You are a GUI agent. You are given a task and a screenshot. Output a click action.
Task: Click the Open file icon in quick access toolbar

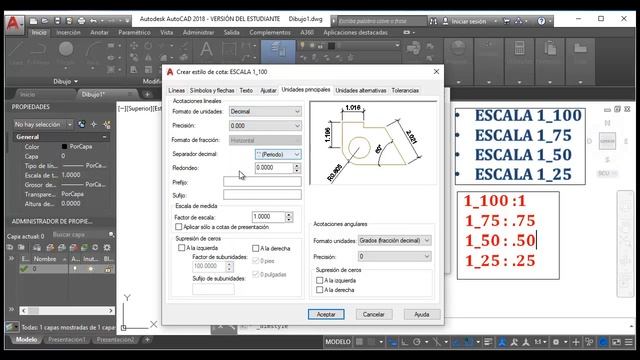pos(45,21)
